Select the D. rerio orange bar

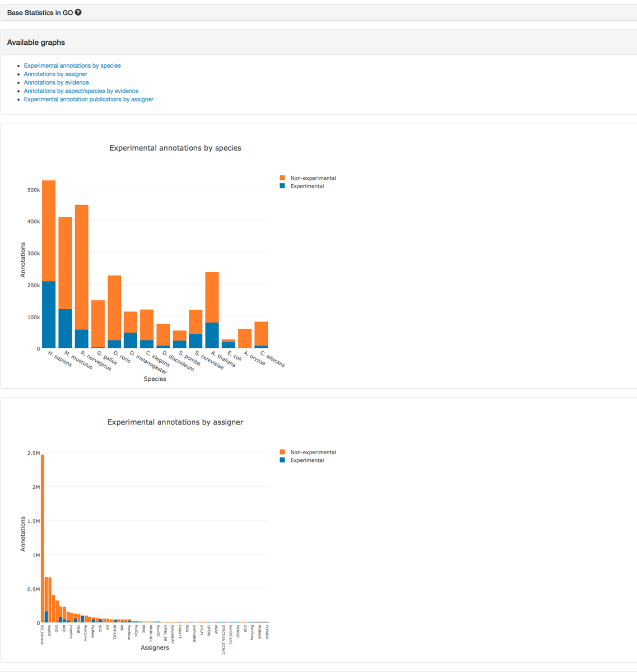[114, 308]
